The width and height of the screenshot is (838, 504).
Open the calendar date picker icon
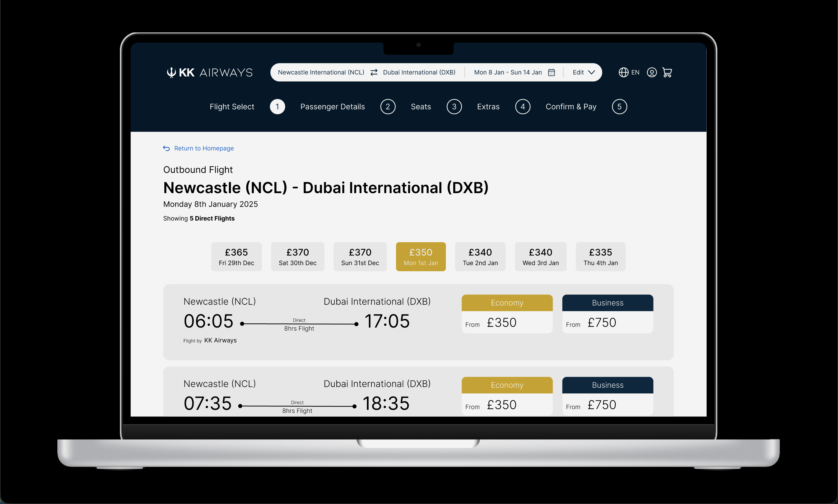(x=551, y=72)
